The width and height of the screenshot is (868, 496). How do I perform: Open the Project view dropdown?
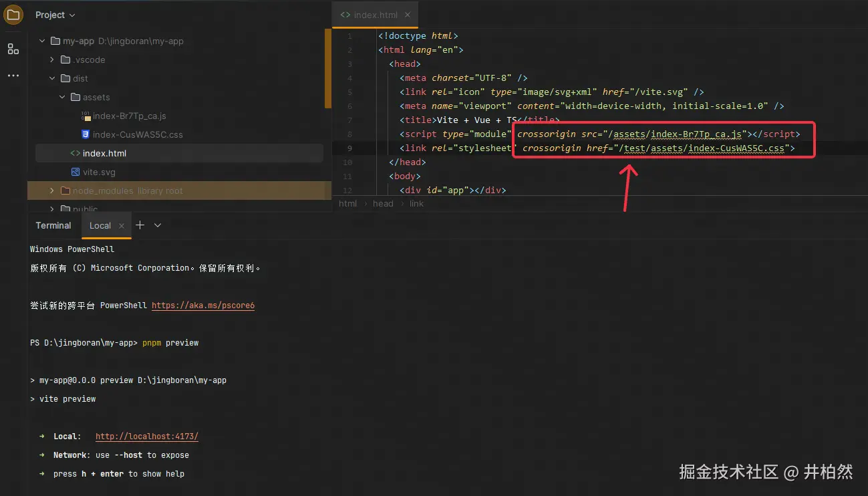(55, 15)
